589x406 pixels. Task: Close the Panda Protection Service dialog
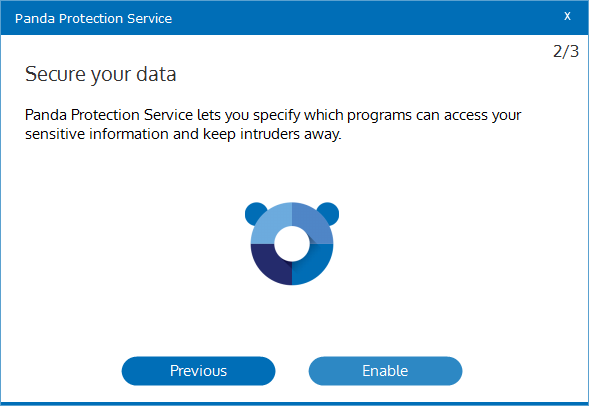point(567,16)
